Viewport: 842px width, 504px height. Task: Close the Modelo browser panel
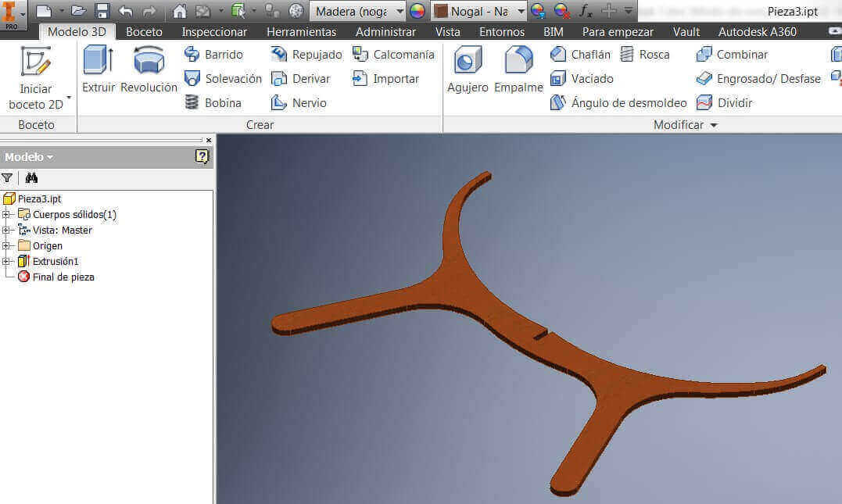pyautogui.click(x=209, y=140)
